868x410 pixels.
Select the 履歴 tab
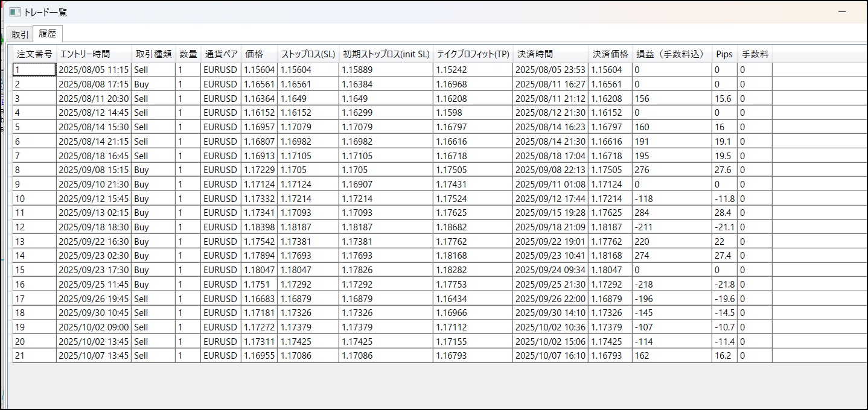click(x=47, y=34)
